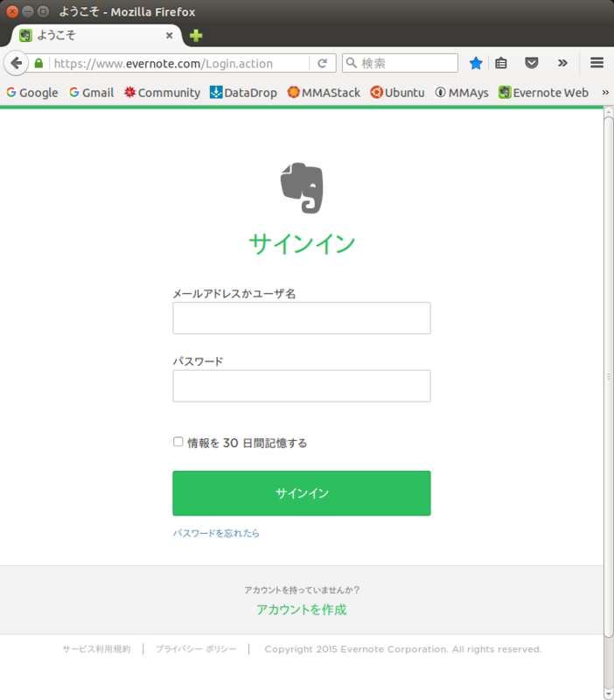Image resolution: width=614 pixels, height=700 pixels.
Task: Open the サービス利用規約 footer link
Action: tap(96, 649)
